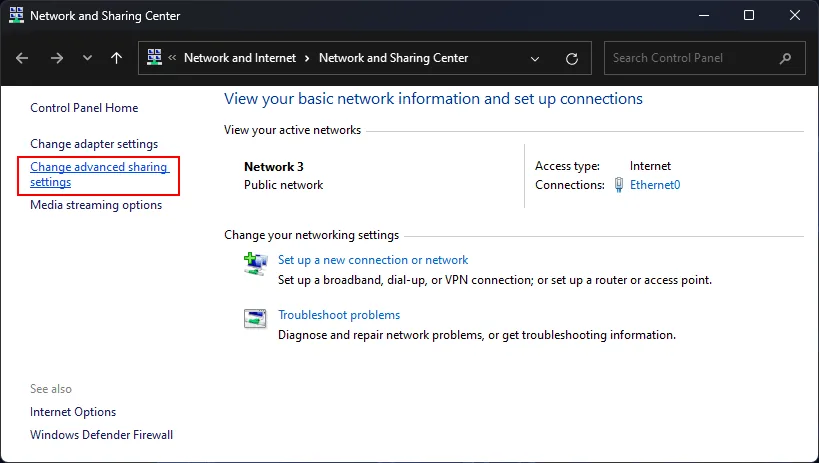Open Change adapter settings
The width and height of the screenshot is (819, 463).
point(94,144)
